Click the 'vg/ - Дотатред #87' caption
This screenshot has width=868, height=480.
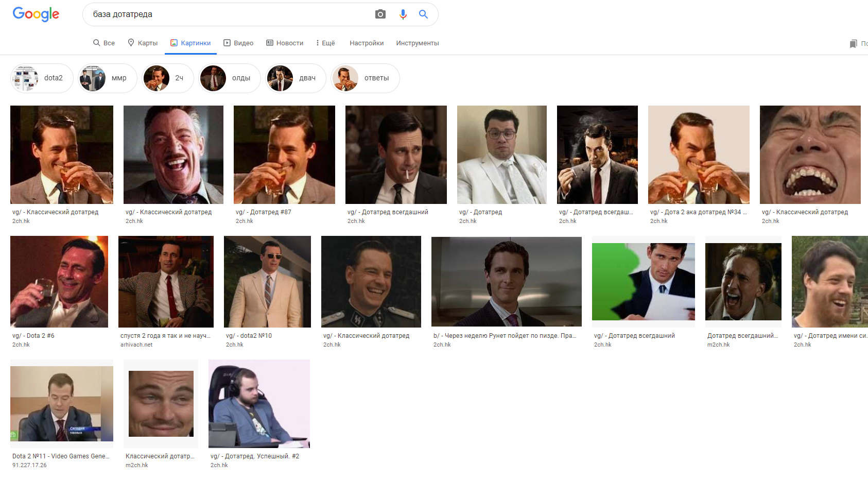[264, 212]
